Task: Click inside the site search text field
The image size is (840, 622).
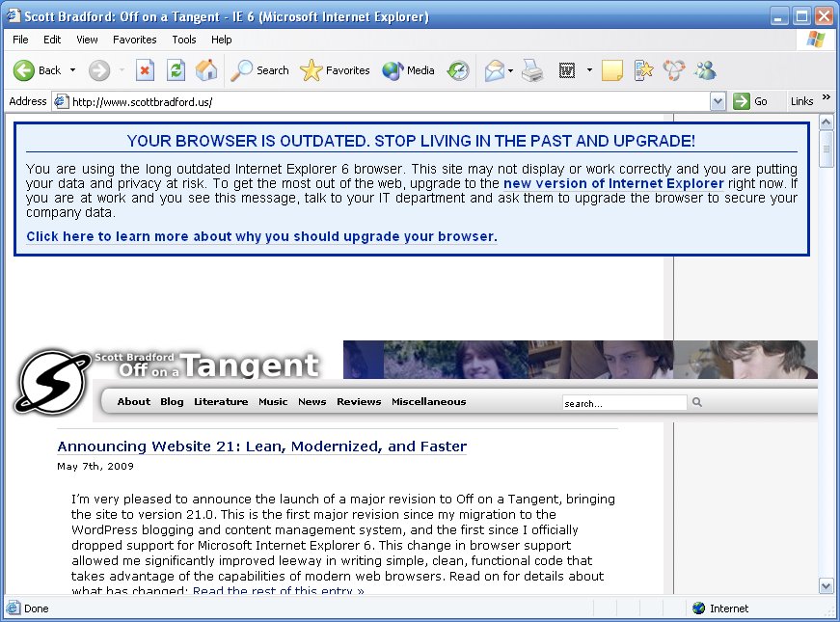Action: pos(624,403)
